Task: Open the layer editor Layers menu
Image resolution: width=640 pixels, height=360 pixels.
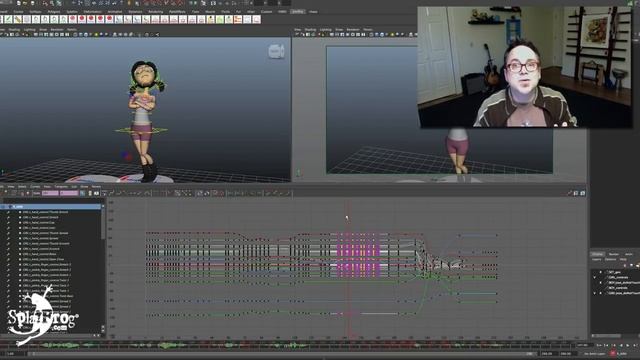Action: click(x=597, y=260)
